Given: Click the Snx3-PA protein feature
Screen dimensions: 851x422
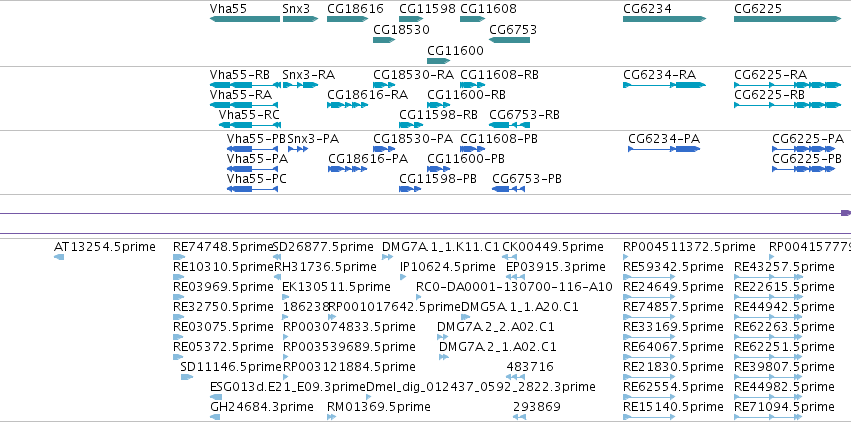Looking at the screenshot, I should coord(298,149).
